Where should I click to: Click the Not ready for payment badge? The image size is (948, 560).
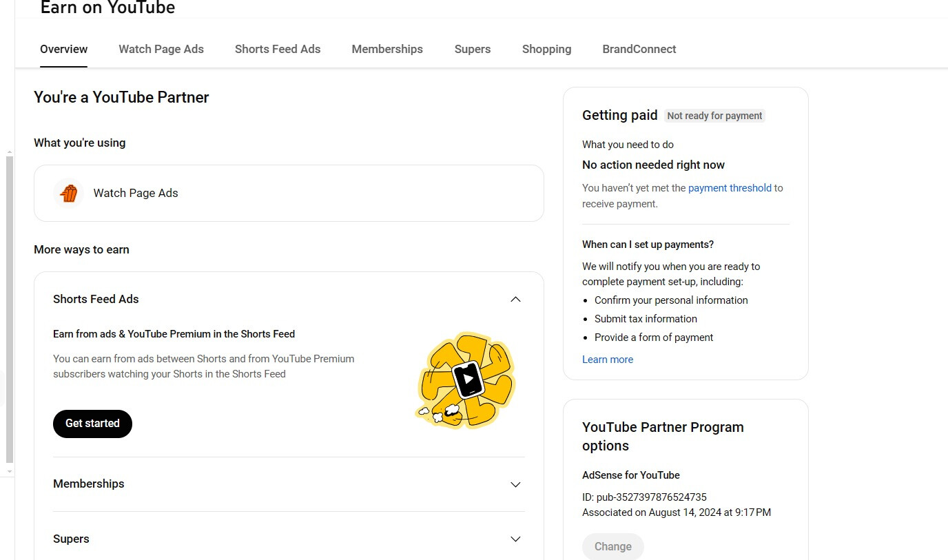point(714,116)
